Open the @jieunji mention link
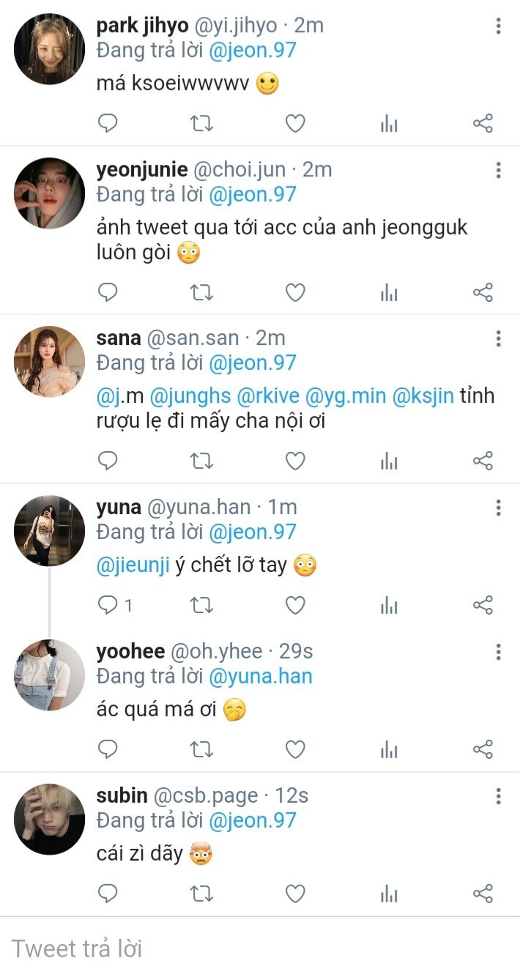Image resolution: width=520 pixels, height=980 pixels. [133, 566]
